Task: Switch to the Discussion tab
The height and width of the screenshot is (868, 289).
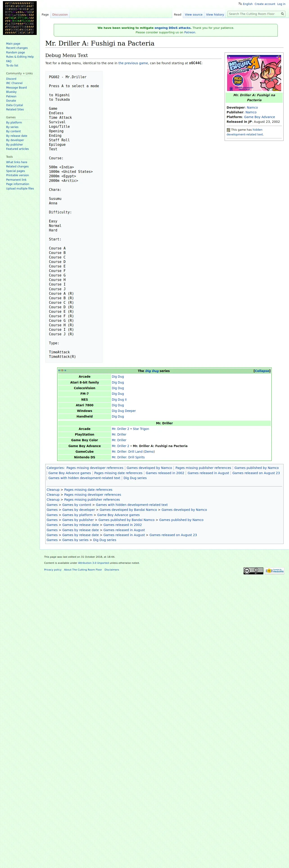Action: pos(60,14)
